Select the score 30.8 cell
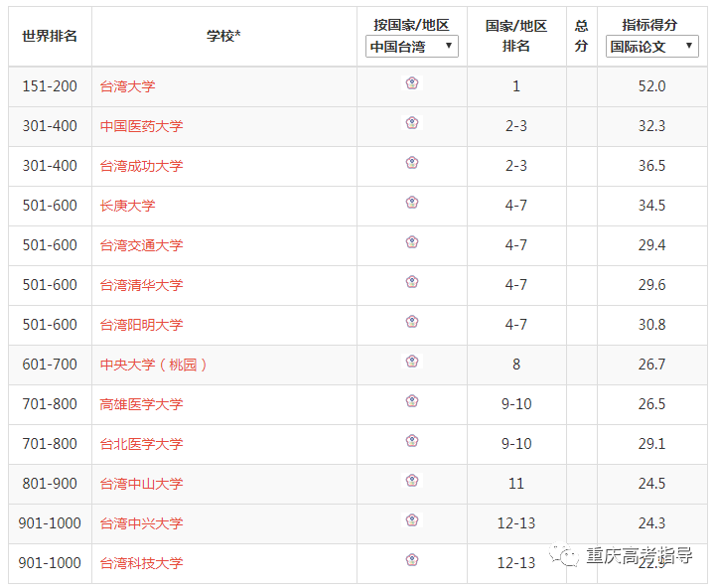 [652, 325]
